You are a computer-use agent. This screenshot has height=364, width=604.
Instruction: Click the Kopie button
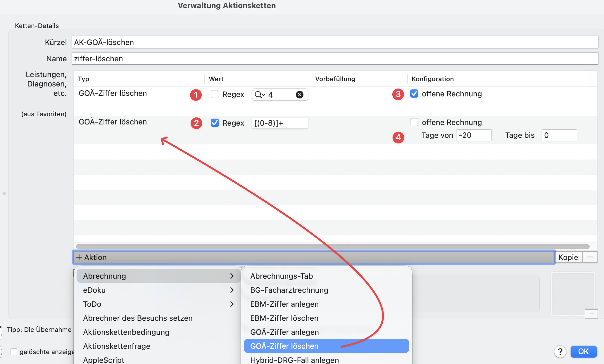[568, 257]
